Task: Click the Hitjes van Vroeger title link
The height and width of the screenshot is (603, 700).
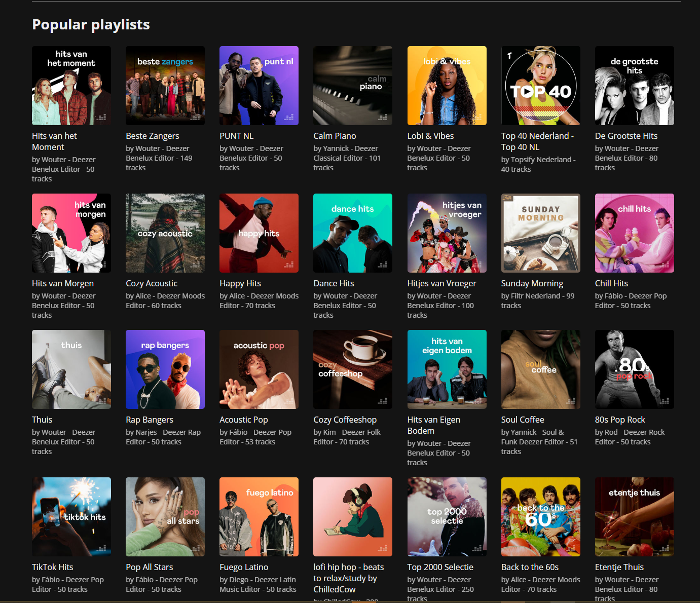Action: (441, 283)
